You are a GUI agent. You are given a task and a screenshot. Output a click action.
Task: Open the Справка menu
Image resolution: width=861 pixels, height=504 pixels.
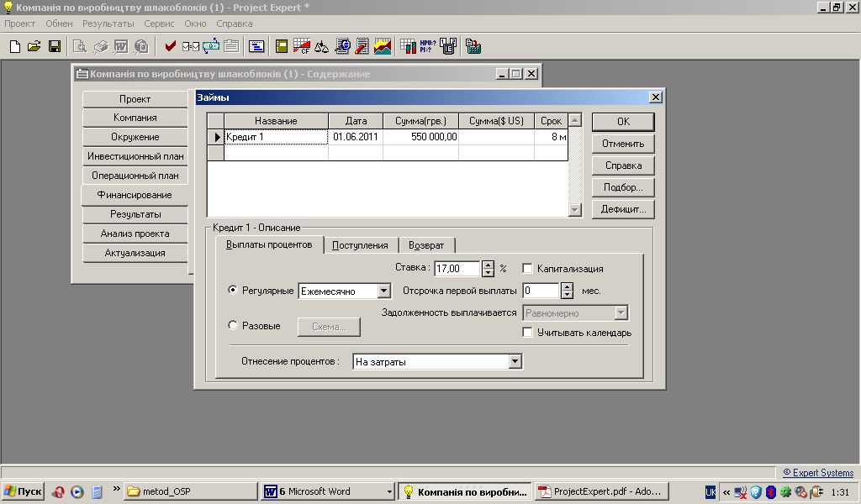click(x=235, y=24)
